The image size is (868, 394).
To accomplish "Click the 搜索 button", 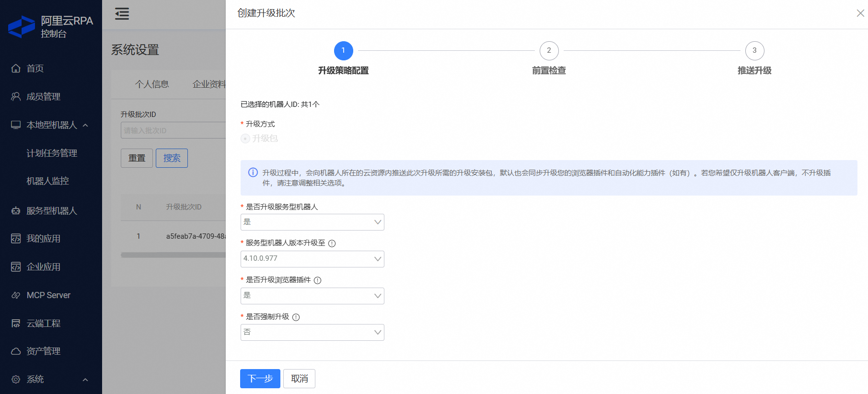I will [172, 158].
